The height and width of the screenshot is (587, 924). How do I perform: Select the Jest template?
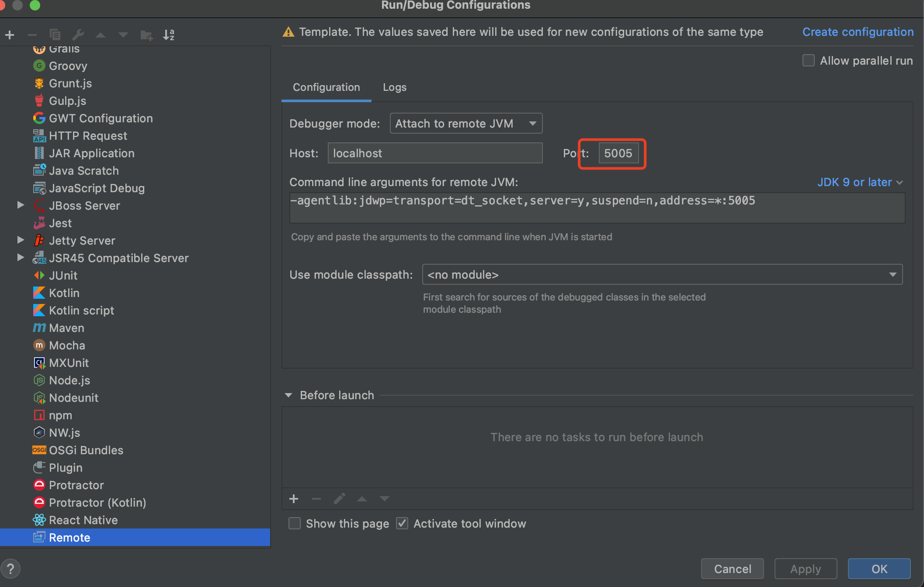click(60, 223)
